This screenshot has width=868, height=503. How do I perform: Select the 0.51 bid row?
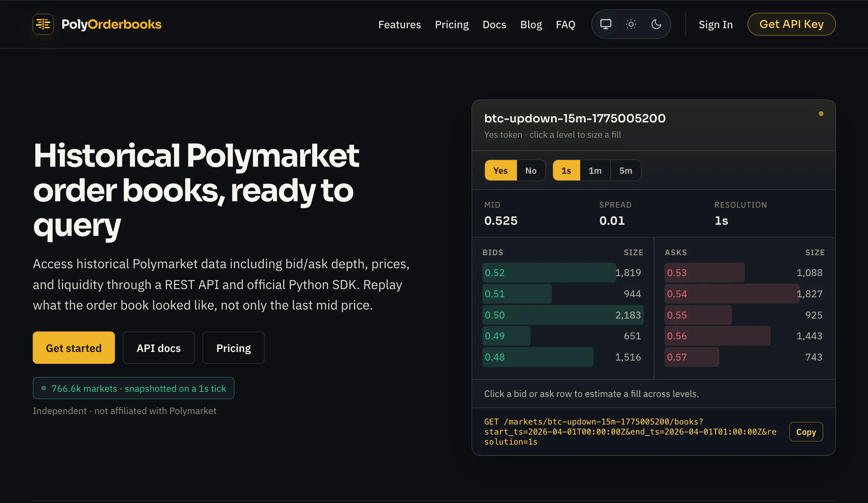563,294
